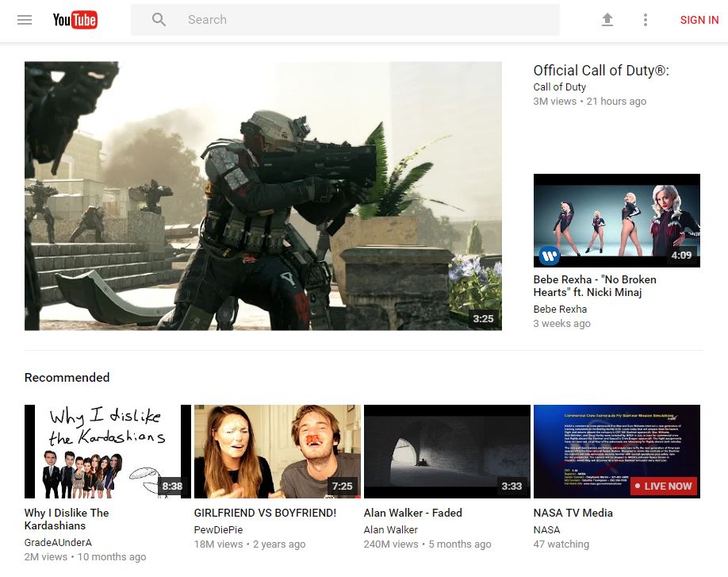Viewport: 728px width, 577px height.
Task: Visit the Alan Walker channel link
Action: coord(390,529)
